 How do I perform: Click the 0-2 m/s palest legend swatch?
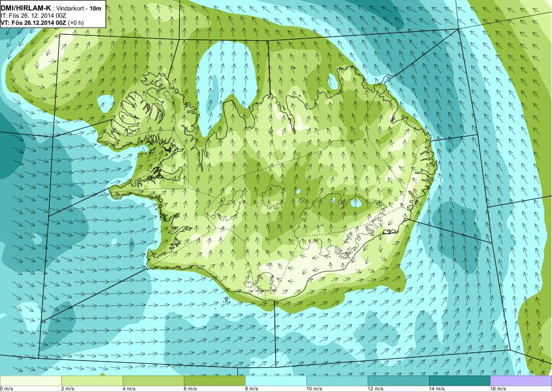coord(30,380)
